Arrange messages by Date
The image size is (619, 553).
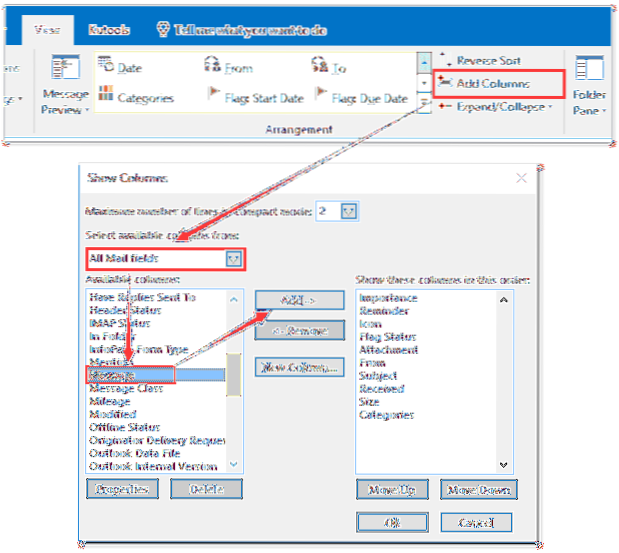point(120,68)
